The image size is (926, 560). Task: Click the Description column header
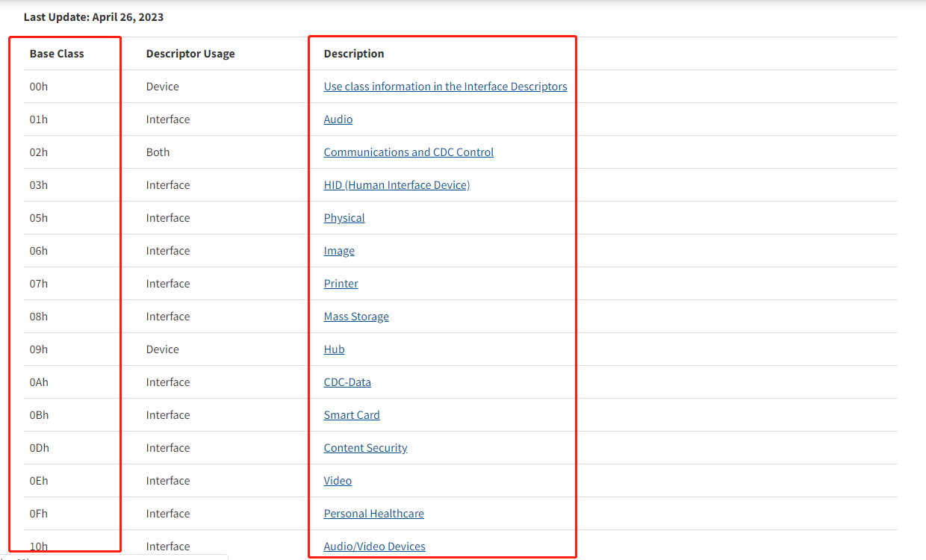click(x=354, y=54)
